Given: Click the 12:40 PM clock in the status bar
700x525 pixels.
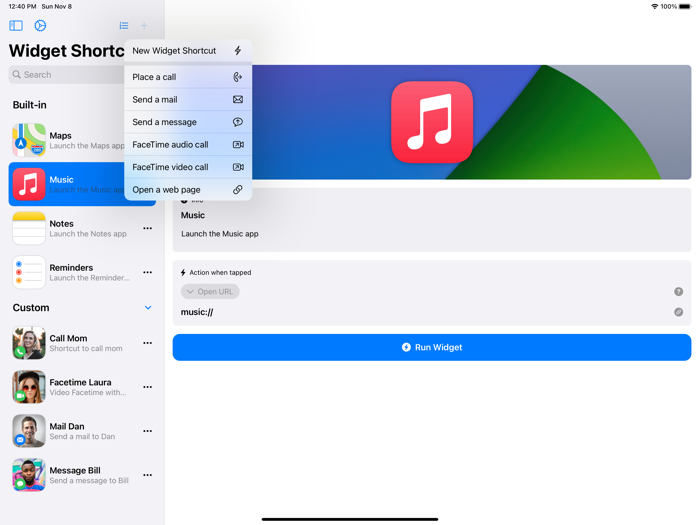Looking at the screenshot, I should click(22, 6).
